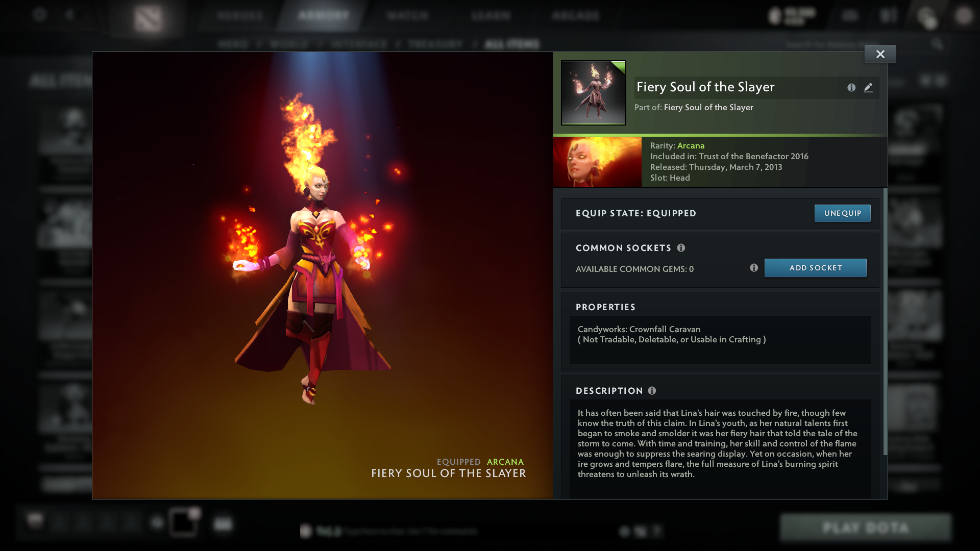Image resolution: width=980 pixels, height=551 pixels.
Task: Click the Description info icon
Action: point(652,391)
